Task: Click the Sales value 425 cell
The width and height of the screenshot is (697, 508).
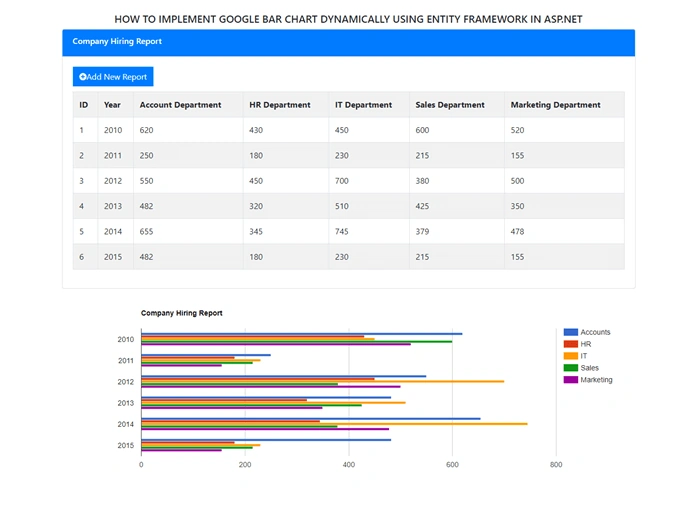Action: click(x=457, y=206)
